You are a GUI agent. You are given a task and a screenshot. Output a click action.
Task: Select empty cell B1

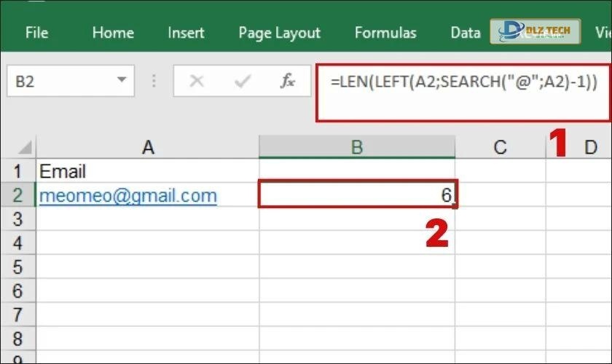tap(357, 171)
